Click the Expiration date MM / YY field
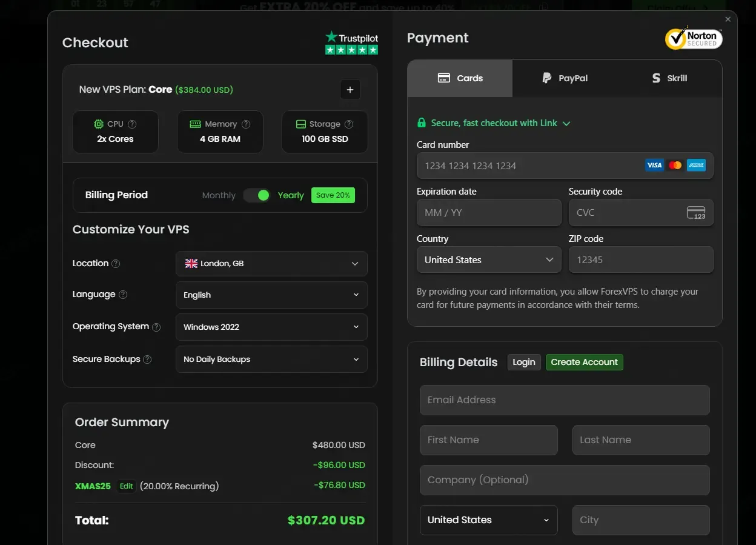Image resolution: width=756 pixels, height=545 pixels. point(489,213)
